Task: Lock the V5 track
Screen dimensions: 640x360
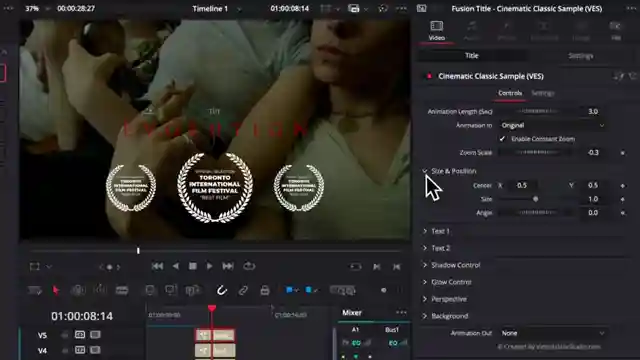Action: click(x=64, y=335)
